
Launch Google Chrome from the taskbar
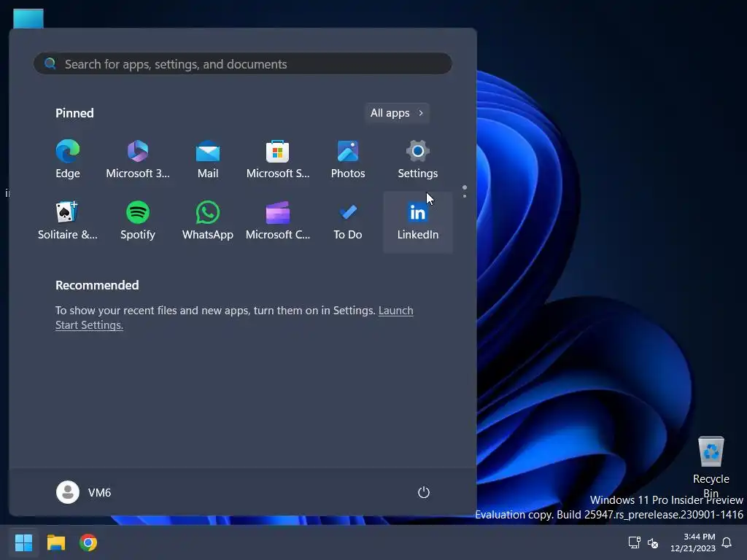click(x=88, y=542)
